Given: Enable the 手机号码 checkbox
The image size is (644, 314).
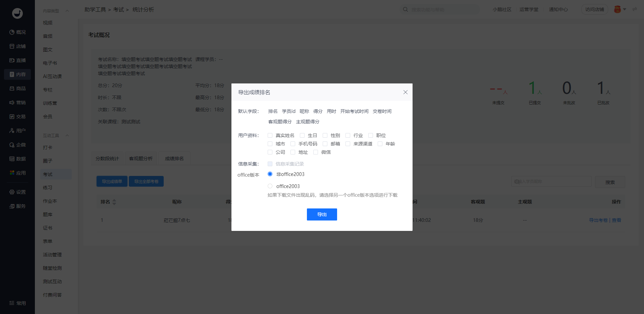Looking at the screenshot, I should pos(293,144).
